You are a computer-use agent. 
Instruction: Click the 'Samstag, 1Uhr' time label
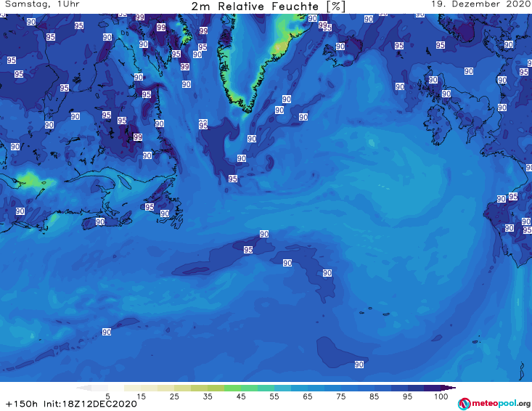pos(42,4)
